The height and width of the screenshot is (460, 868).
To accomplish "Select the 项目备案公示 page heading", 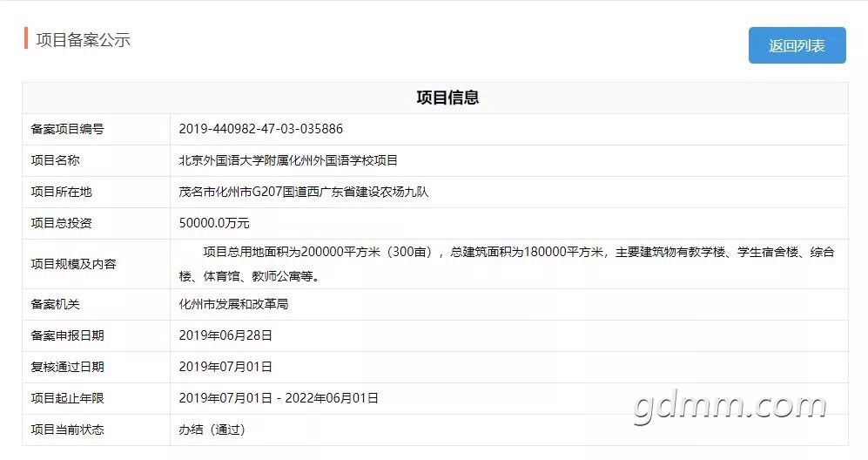I will (x=83, y=40).
